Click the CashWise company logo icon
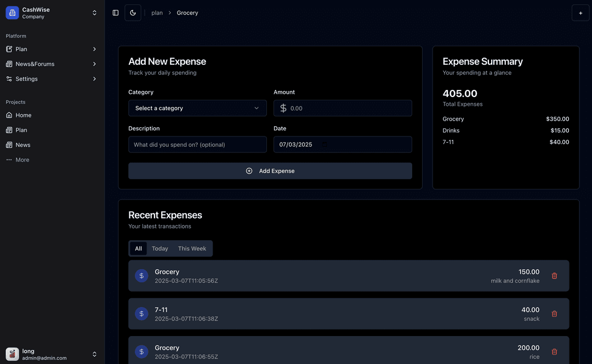This screenshot has height=364, width=592. 12,13
